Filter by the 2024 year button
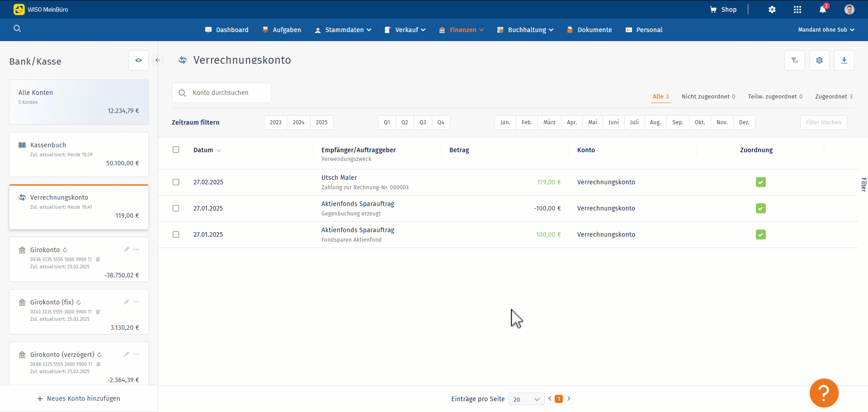This screenshot has height=412, width=868. click(x=298, y=122)
